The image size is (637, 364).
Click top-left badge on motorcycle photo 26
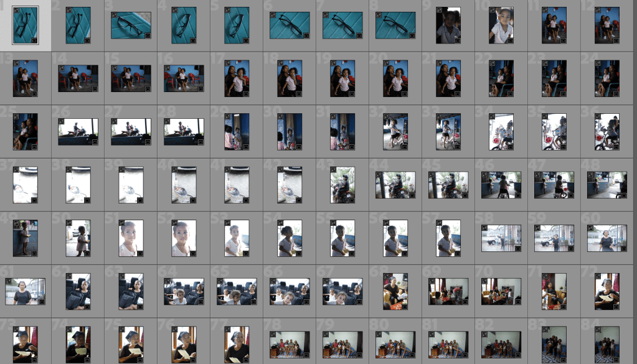[x=62, y=122]
